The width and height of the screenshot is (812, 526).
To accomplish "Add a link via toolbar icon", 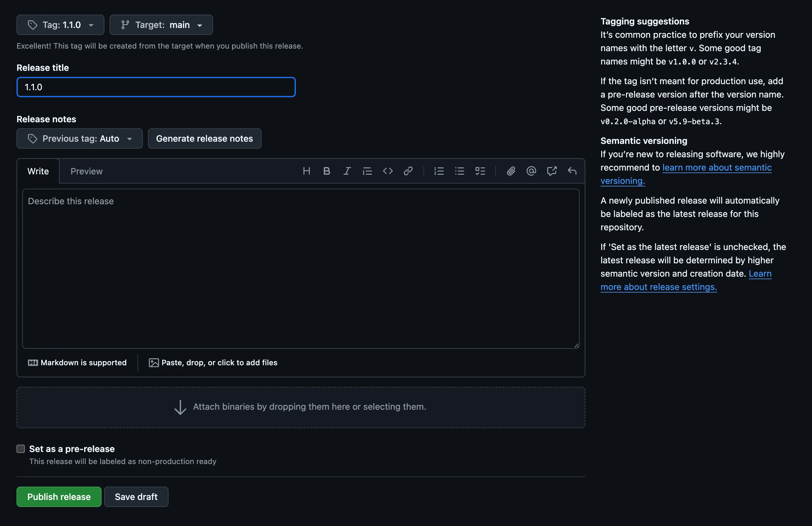I will pyautogui.click(x=408, y=171).
